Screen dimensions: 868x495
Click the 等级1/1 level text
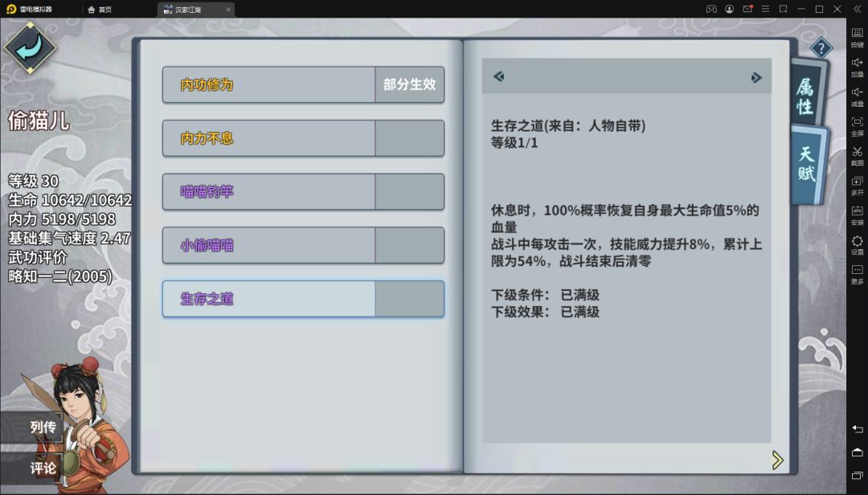(x=514, y=143)
